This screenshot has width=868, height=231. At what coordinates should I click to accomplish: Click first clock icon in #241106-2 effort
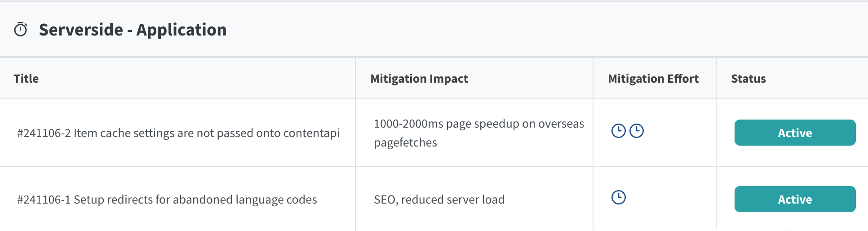coord(619,131)
